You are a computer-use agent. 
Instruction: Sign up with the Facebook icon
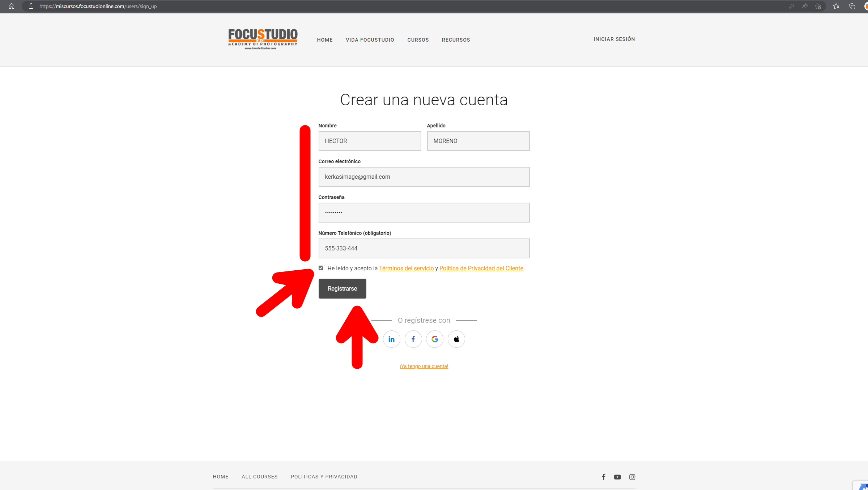tap(413, 339)
